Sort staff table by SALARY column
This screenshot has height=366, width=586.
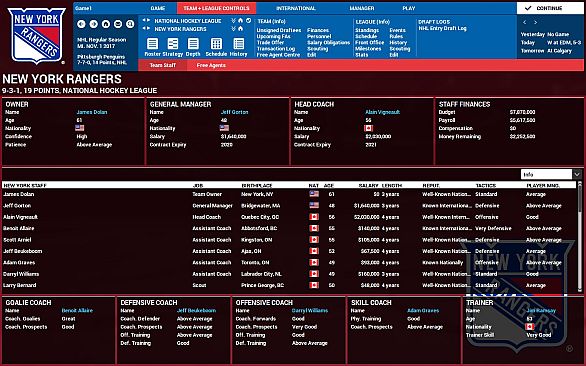(x=368, y=185)
